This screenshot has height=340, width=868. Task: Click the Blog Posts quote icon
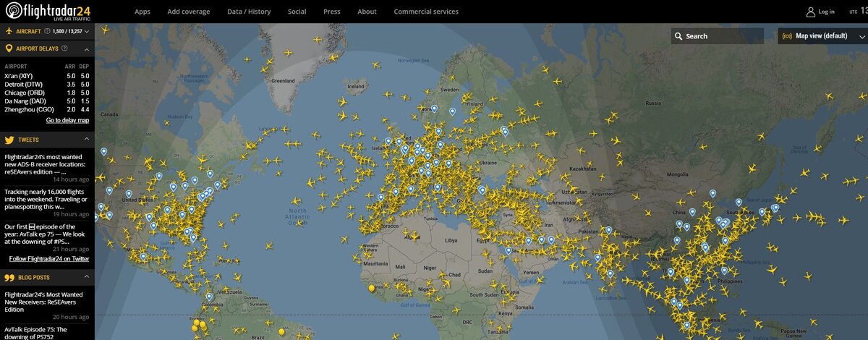(9, 278)
